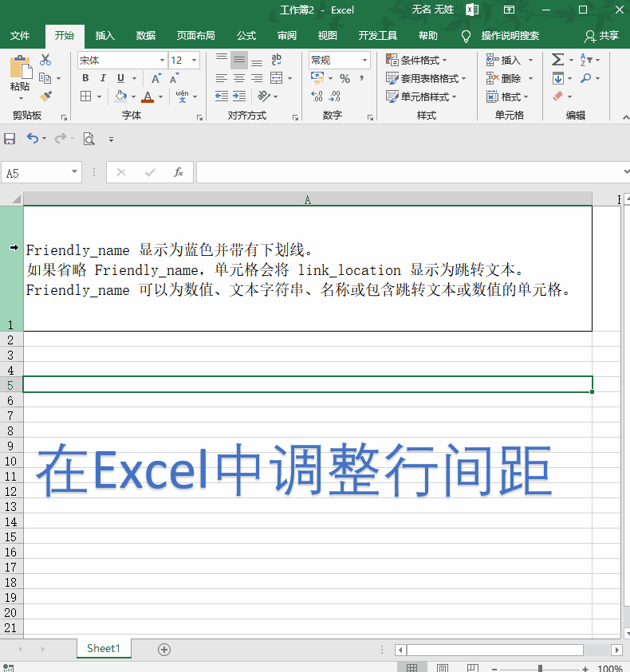Decrease font size with smaller A icon

(174, 78)
